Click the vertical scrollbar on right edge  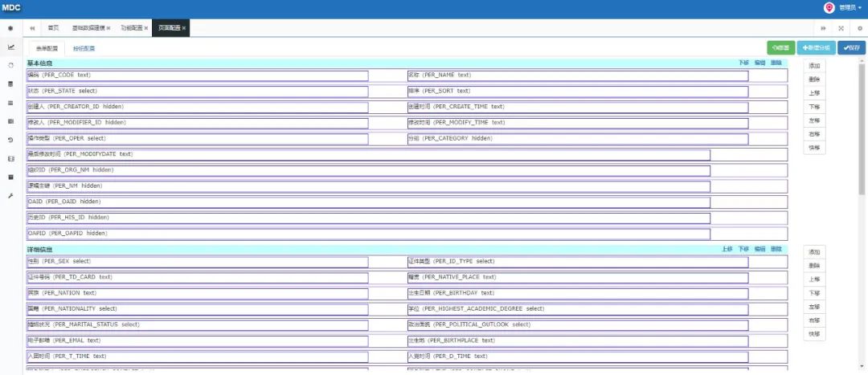click(862, 128)
